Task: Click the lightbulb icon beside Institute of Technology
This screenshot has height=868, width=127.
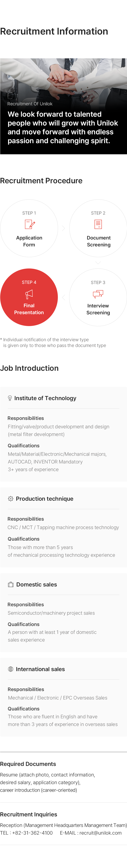Action: pyautogui.click(x=10, y=398)
